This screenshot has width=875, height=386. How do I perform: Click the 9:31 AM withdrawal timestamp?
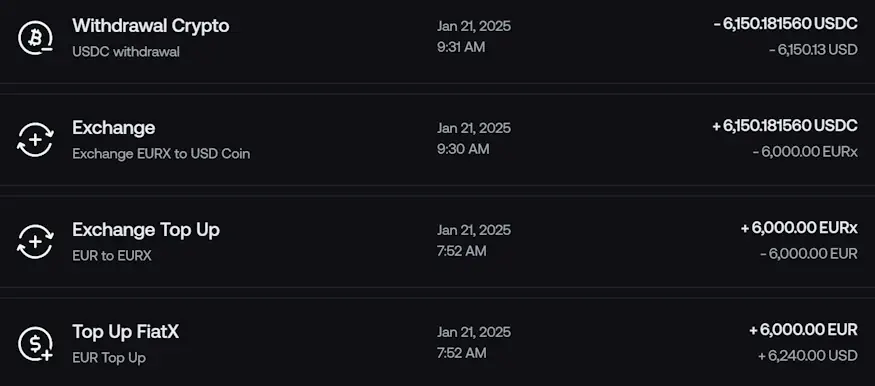pos(461,47)
